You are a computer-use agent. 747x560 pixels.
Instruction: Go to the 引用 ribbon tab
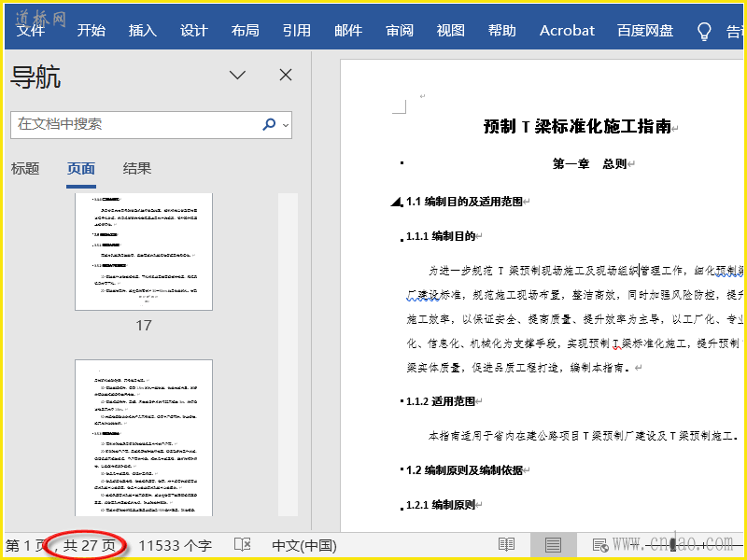(296, 31)
